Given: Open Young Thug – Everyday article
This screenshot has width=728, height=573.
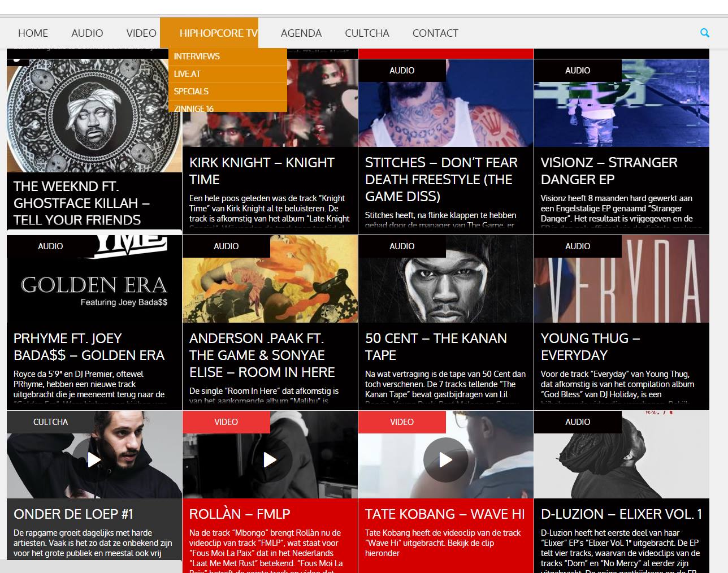Looking at the screenshot, I should coord(590,346).
